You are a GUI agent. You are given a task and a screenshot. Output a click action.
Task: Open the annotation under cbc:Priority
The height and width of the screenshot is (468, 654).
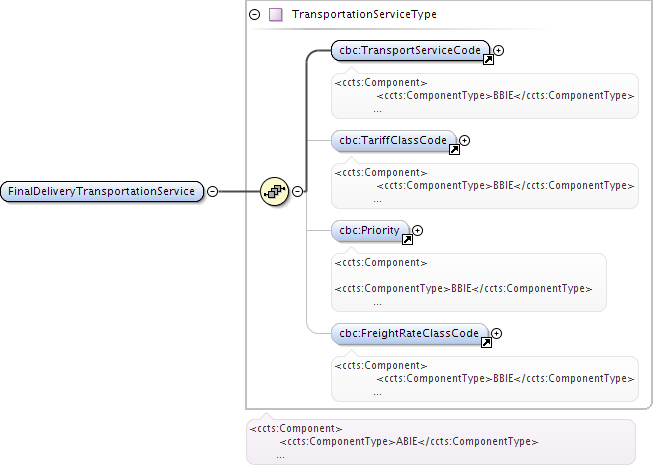click(x=469, y=282)
